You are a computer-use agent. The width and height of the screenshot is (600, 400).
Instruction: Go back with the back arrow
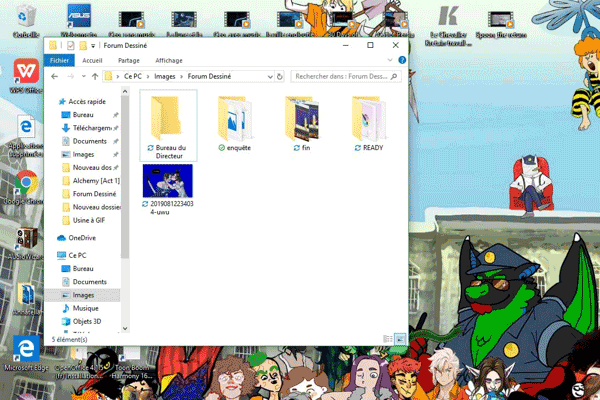[x=54, y=77]
